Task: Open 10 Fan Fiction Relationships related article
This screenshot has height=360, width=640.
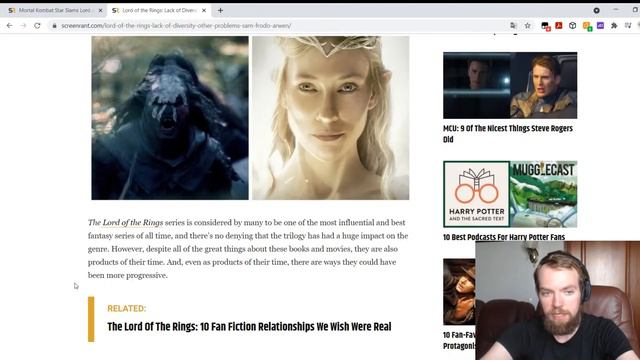Action: [x=249, y=327]
